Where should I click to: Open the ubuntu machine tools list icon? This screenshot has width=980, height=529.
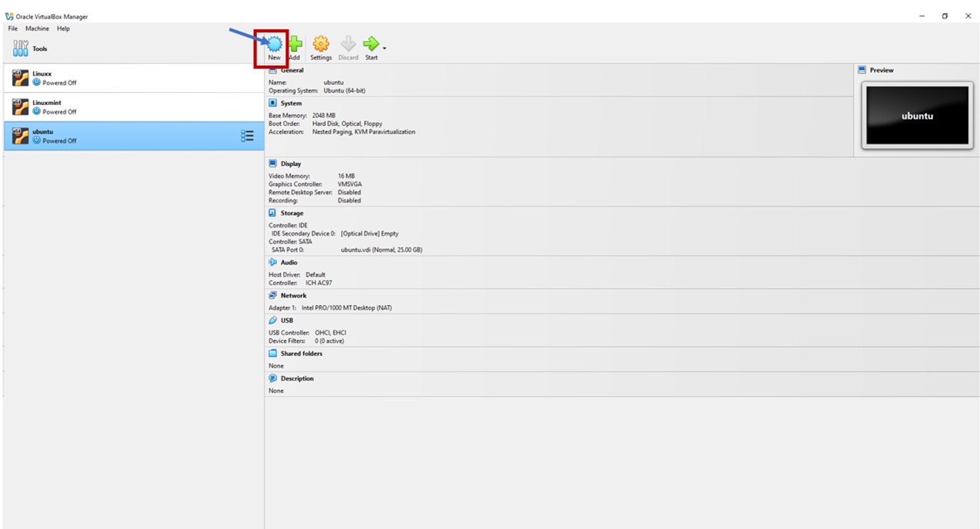(x=247, y=136)
